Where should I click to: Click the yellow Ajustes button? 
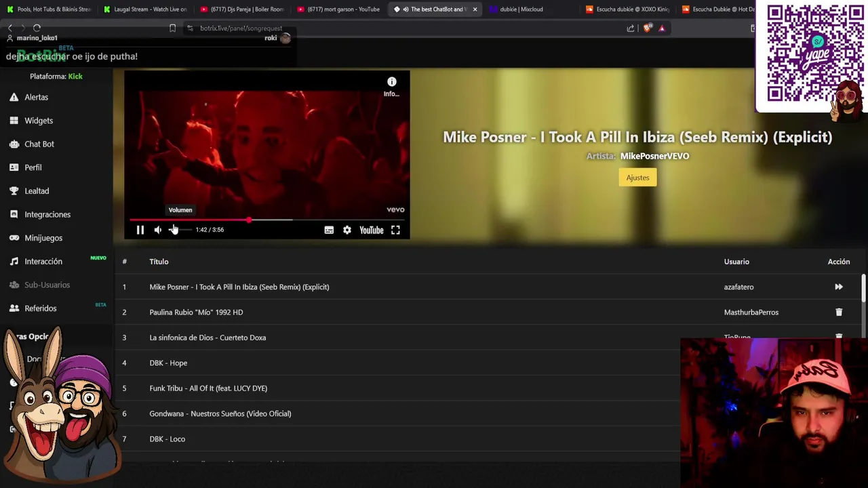[637, 178]
